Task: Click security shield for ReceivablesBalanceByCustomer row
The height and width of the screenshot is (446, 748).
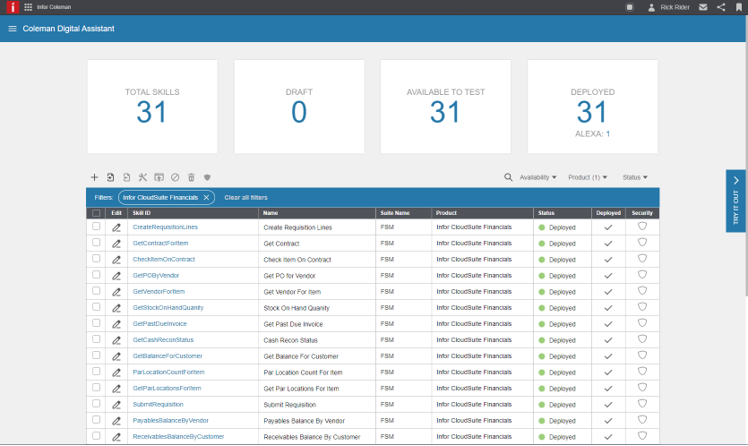Action: pyautogui.click(x=642, y=436)
